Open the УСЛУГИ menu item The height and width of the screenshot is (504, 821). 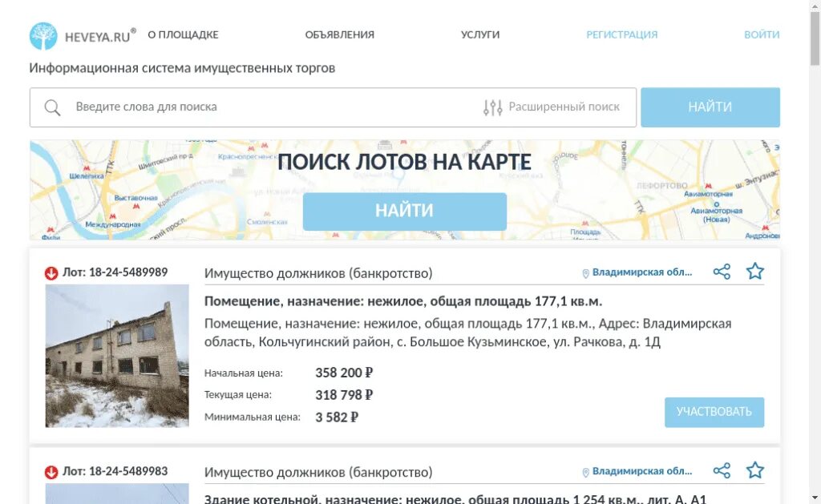pyautogui.click(x=480, y=34)
